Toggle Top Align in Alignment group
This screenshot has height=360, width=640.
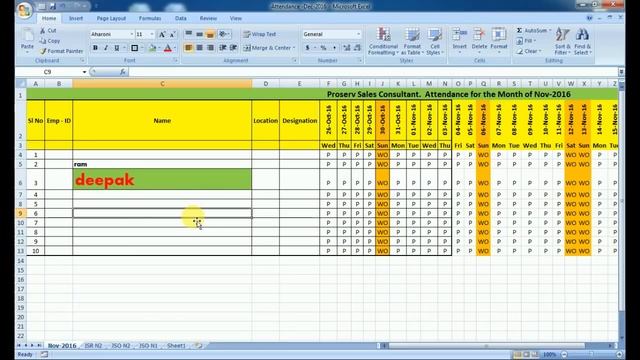(189, 34)
